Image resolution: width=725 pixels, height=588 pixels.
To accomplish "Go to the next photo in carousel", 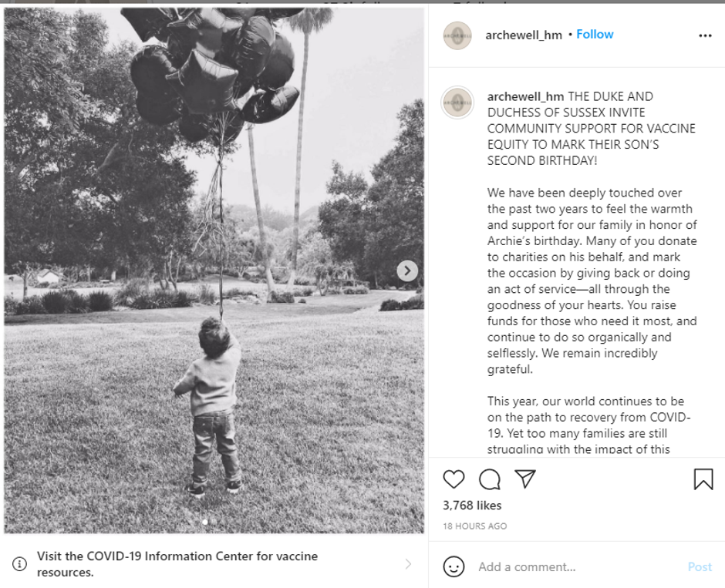I will tap(407, 270).
